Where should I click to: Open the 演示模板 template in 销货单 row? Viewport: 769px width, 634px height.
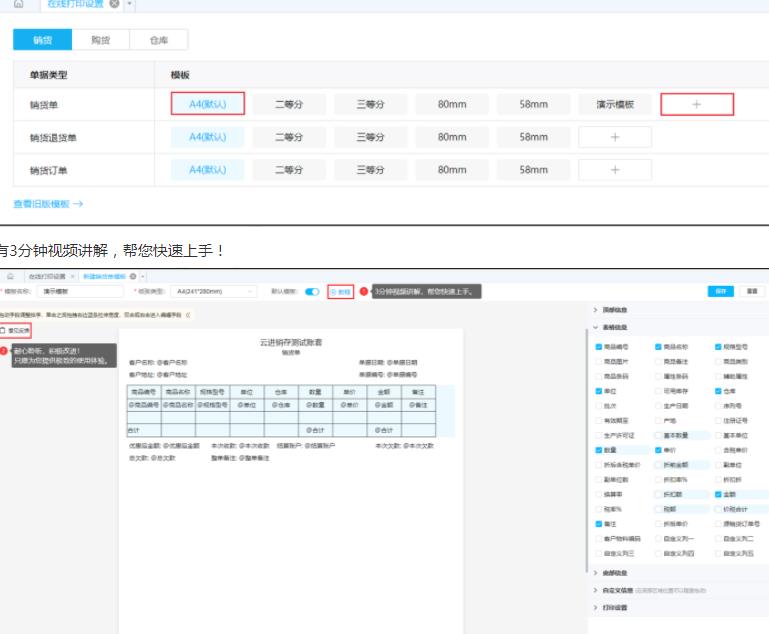(x=615, y=104)
